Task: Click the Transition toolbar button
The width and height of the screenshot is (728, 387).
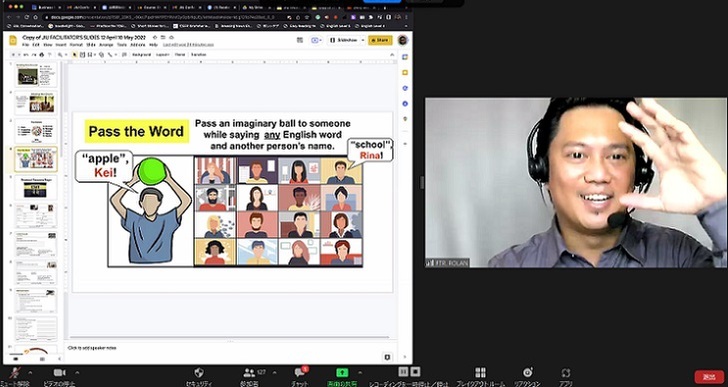Action: click(199, 55)
